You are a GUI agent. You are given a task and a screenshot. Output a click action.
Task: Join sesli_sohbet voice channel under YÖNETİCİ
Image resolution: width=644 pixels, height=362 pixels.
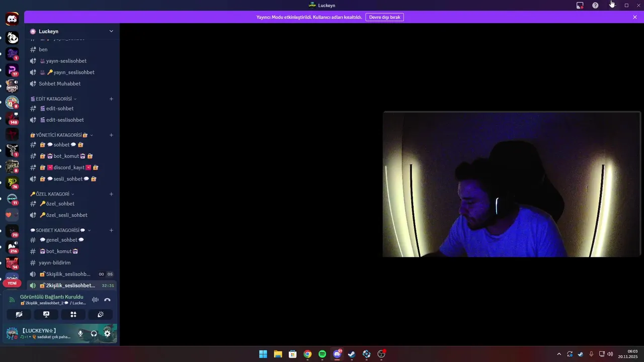tap(72, 179)
